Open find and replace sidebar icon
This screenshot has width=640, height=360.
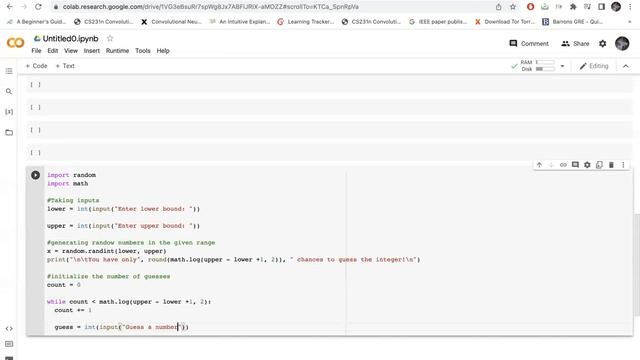pyautogui.click(x=9, y=91)
